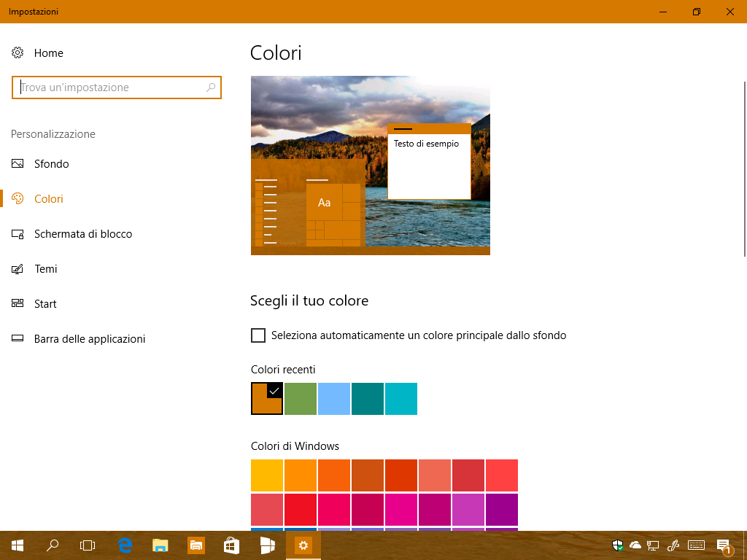Image resolution: width=747 pixels, height=560 pixels.
Task: Select the Schermata di blocco icon
Action: pyautogui.click(x=18, y=234)
